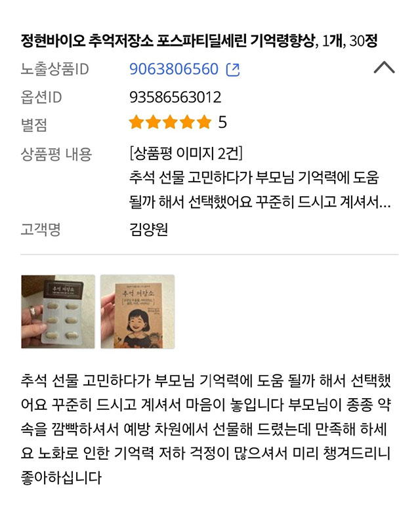Screen dimensions: 420x528
Task: Collapse review details with up chevron
Action: tap(384, 68)
